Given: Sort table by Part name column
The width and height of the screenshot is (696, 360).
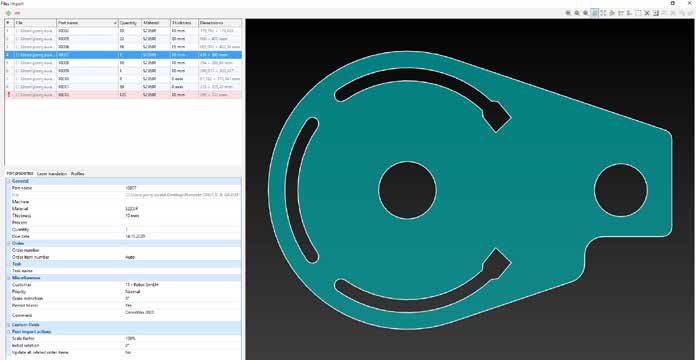Looking at the screenshot, I should tap(87, 23).
